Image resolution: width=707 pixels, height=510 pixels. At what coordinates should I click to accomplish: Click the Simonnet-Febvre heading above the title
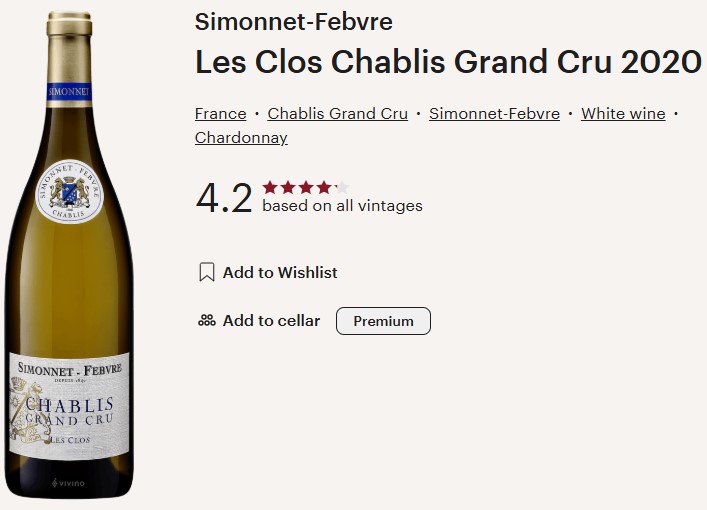click(x=294, y=22)
